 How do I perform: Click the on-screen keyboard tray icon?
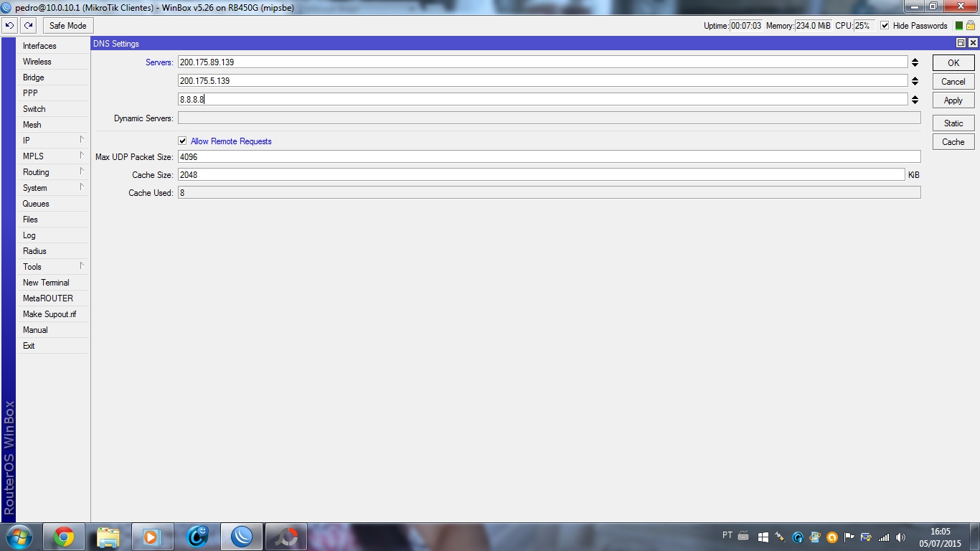point(743,537)
